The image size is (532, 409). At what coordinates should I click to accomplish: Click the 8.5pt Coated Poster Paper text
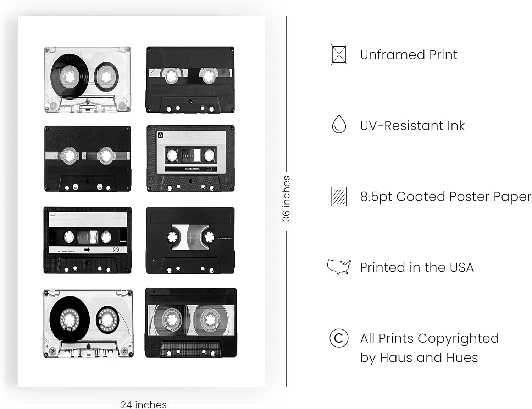click(445, 196)
